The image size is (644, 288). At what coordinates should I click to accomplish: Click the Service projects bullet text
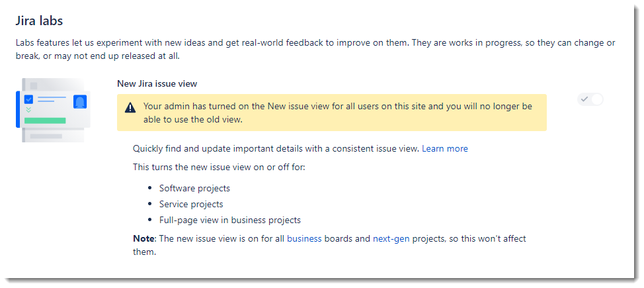point(191,204)
